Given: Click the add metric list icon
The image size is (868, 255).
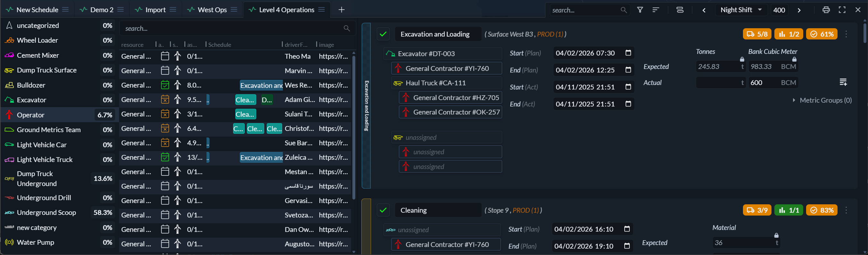Looking at the screenshot, I should pos(843,82).
